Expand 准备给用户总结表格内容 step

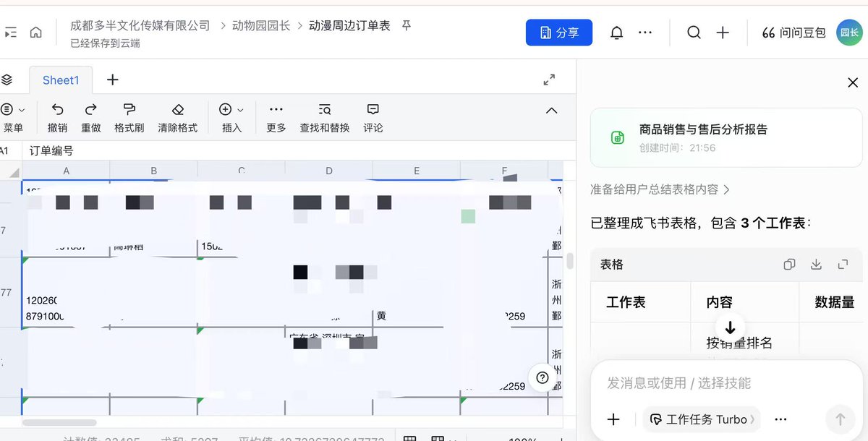[660, 189]
